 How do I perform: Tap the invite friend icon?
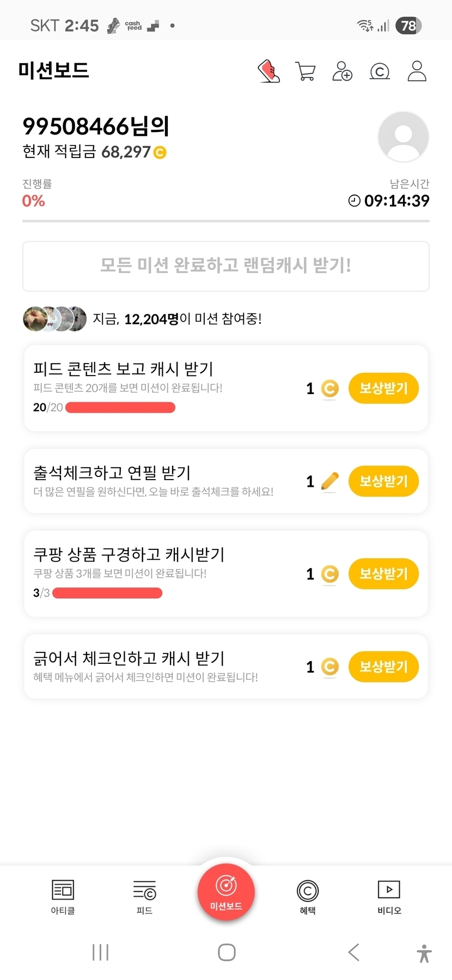[343, 71]
